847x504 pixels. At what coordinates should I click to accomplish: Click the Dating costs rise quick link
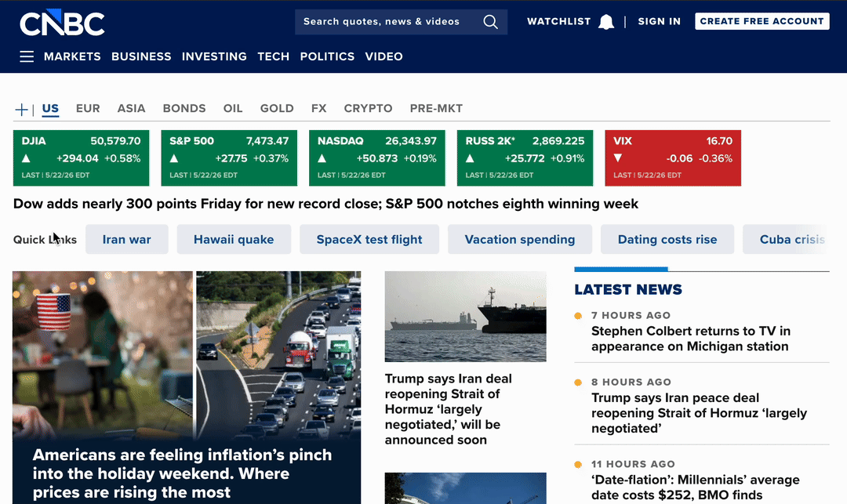[667, 239]
